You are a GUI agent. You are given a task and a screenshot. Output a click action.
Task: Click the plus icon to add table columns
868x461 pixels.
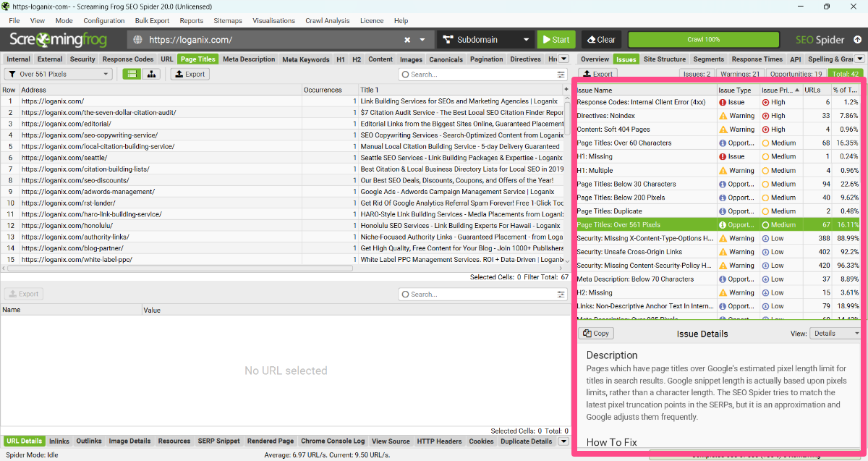566,90
